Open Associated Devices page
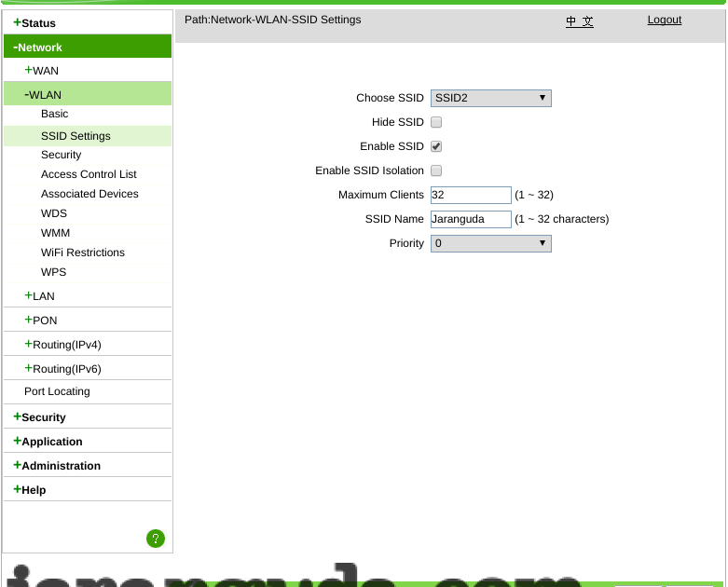The width and height of the screenshot is (728, 587). (x=89, y=194)
